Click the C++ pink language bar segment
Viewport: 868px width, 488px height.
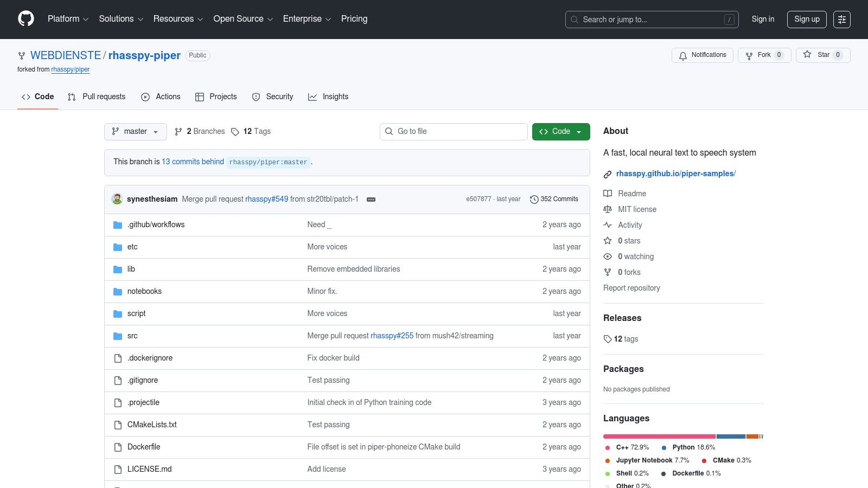(x=659, y=436)
